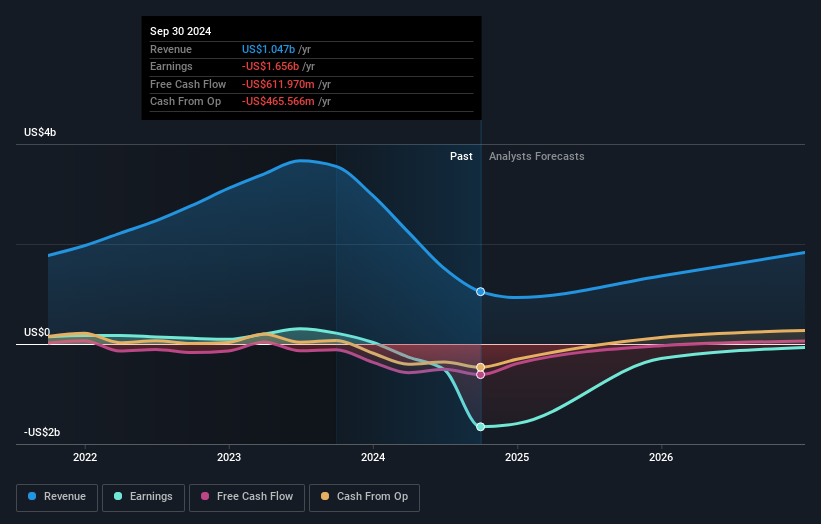This screenshot has height=524, width=821.
Task: Select the Free Cash Flow marker at Sep 2024
Action: tap(481, 375)
